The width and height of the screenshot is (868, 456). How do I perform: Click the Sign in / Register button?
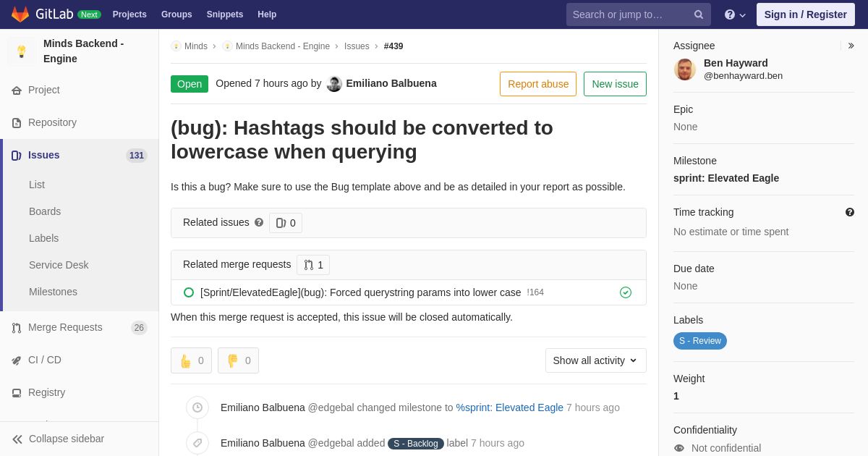coord(806,14)
